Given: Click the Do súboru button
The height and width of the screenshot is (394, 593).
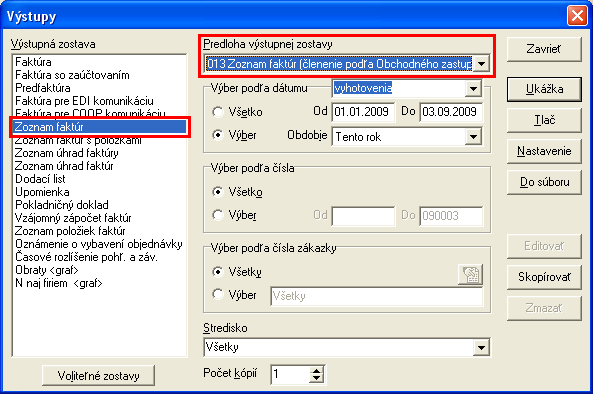Looking at the screenshot, I should pyautogui.click(x=544, y=182).
